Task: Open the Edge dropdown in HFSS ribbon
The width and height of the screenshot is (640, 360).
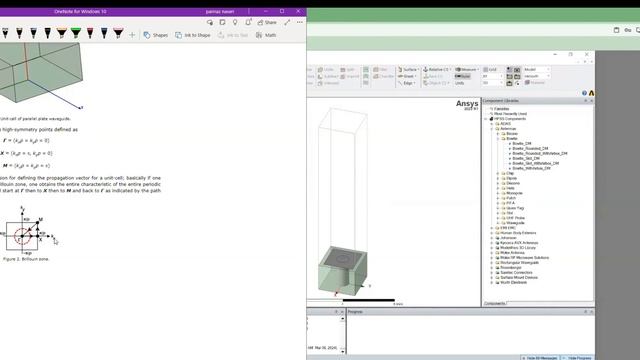Action: pos(407,83)
